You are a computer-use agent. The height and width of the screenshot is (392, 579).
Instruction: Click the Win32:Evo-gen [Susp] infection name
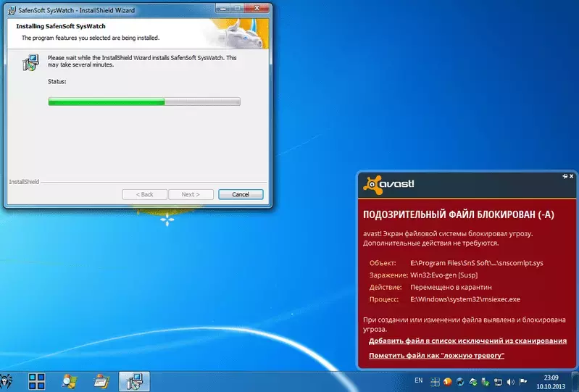443,275
